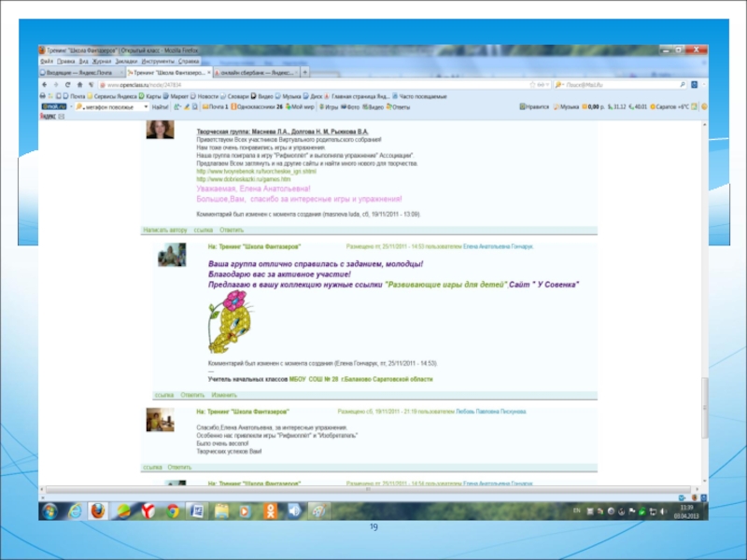The image size is (747, 560).
Task: Click the Windows Start button
Action: [50, 511]
